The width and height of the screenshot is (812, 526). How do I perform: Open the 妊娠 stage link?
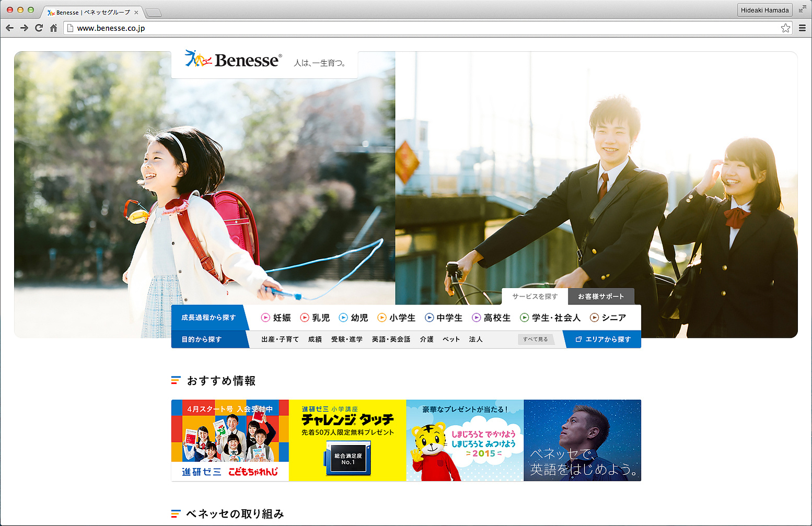click(282, 318)
